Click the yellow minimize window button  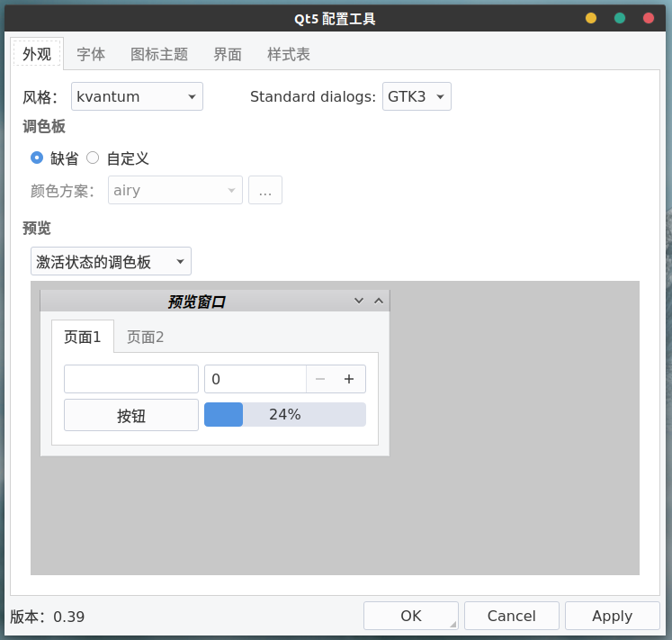(591, 18)
